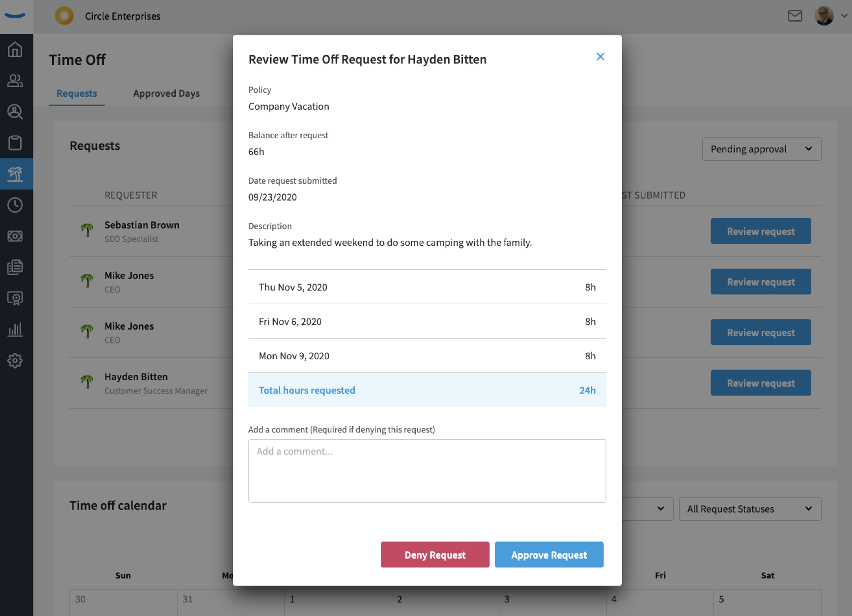Click the 24h total value
This screenshot has width=852, height=616.
(x=587, y=390)
